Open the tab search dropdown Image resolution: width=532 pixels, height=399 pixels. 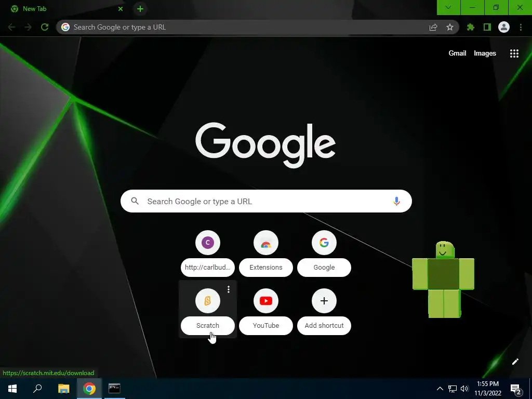point(448,7)
